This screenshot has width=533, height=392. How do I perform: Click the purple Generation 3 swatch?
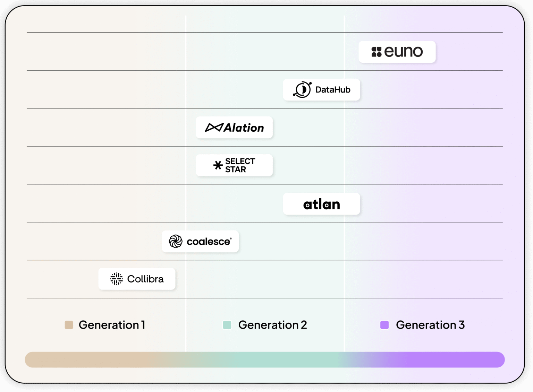(384, 325)
